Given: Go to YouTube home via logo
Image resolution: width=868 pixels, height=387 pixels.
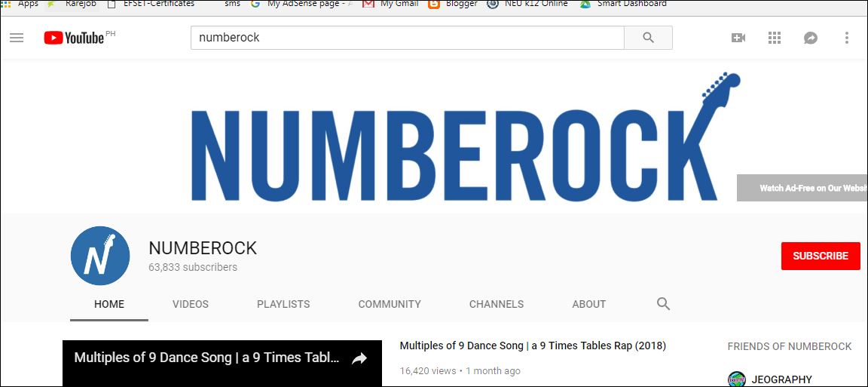Looking at the screenshot, I should pyautogui.click(x=74, y=38).
